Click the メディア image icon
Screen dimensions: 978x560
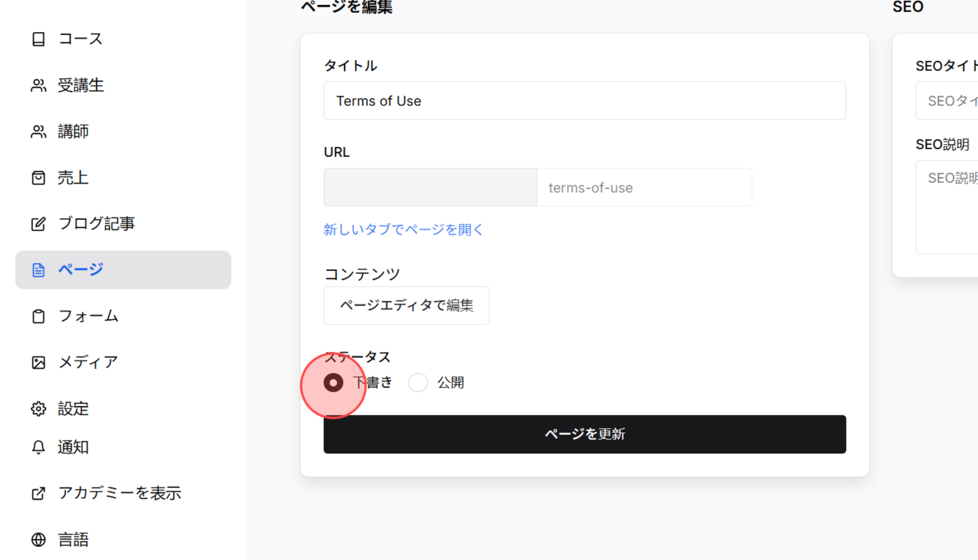click(38, 362)
